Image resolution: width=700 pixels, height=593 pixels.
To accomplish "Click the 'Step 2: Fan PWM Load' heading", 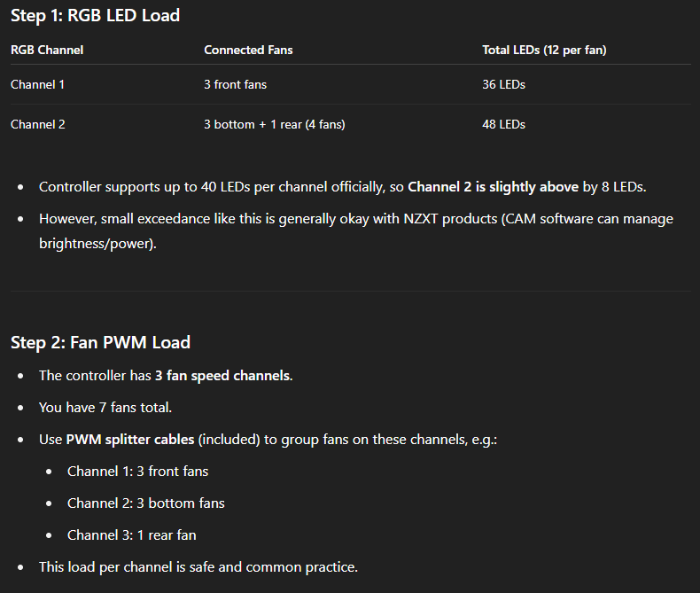I will tap(100, 342).
